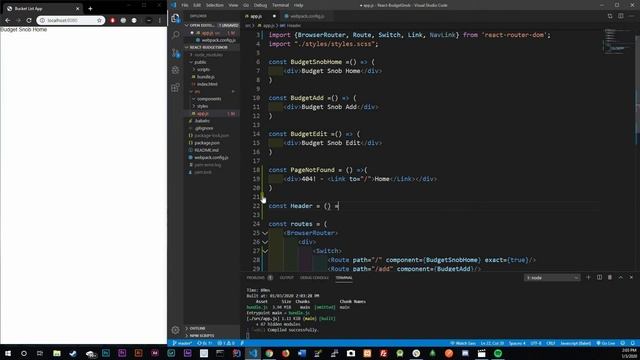This screenshot has width=640, height=360.
Task: Open the Extensions view in activity bar
Action: pyautogui.click(x=176, y=88)
